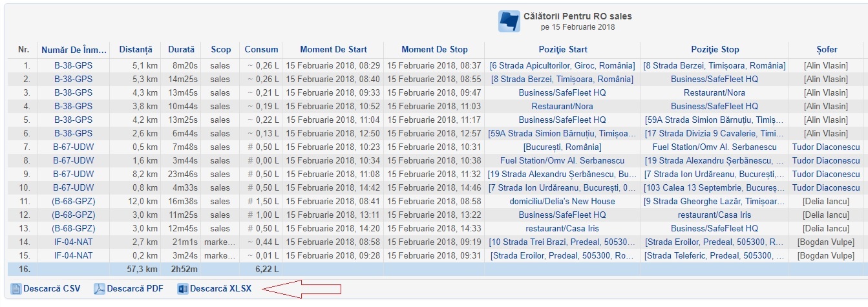The image size is (868, 307).
Task: Click the CSV file icon
Action: 16,289
